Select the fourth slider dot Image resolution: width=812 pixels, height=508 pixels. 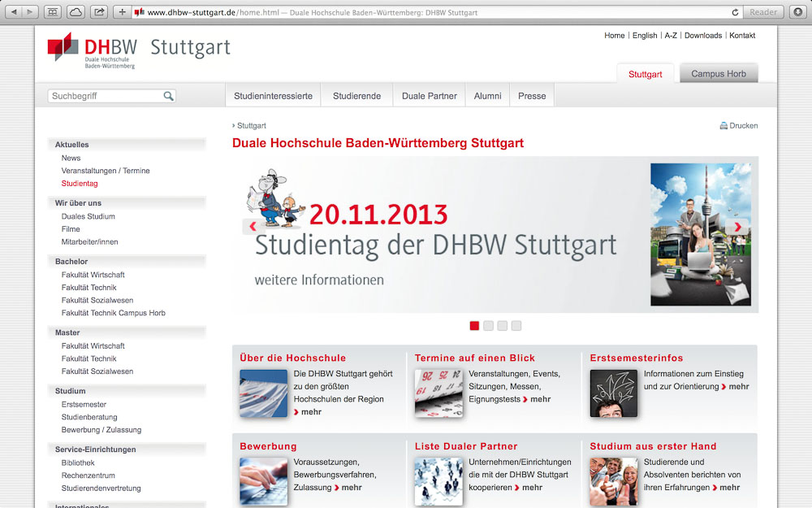516,326
